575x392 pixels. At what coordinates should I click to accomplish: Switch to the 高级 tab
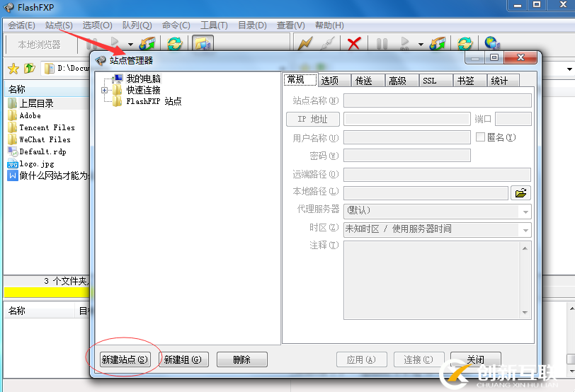click(397, 81)
